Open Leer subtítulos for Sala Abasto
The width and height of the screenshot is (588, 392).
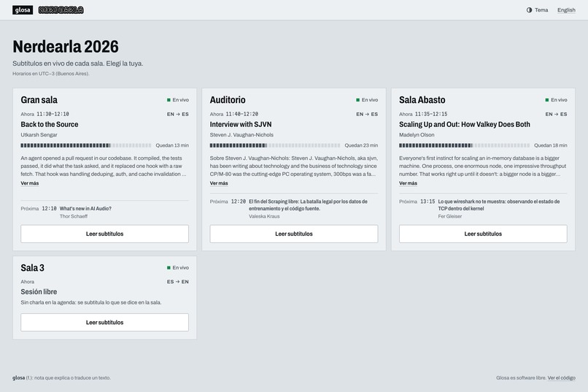pos(483,234)
